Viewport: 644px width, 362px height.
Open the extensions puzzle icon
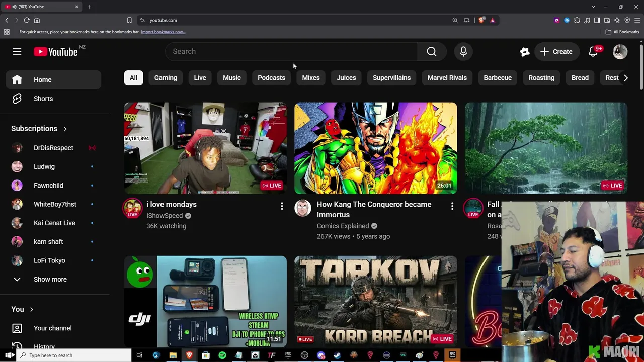pos(577,20)
